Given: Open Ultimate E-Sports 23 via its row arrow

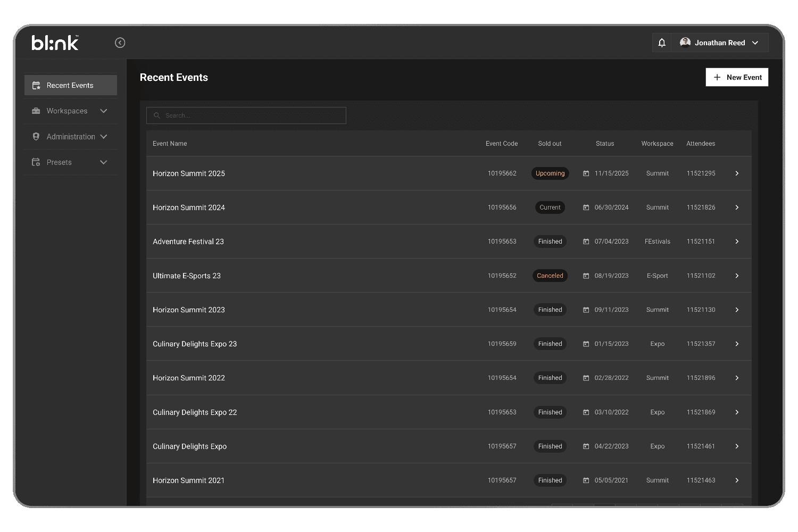Looking at the screenshot, I should coord(737,276).
